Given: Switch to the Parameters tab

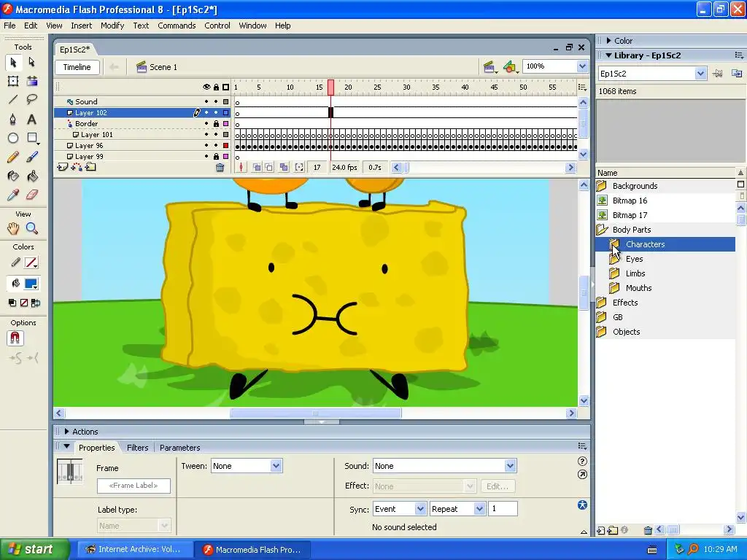Looking at the screenshot, I should [179, 448].
